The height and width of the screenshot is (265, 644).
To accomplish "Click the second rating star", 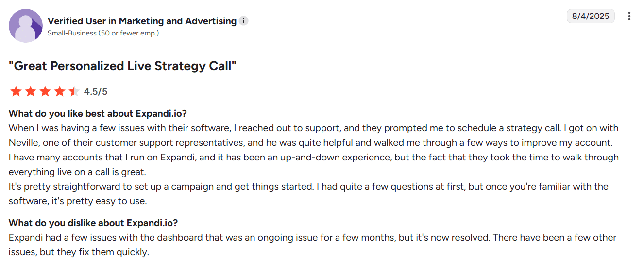I will click(30, 91).
